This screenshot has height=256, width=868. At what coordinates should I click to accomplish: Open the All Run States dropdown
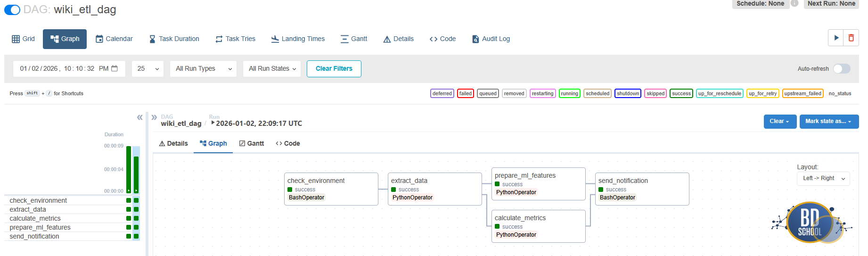[272, 69]
